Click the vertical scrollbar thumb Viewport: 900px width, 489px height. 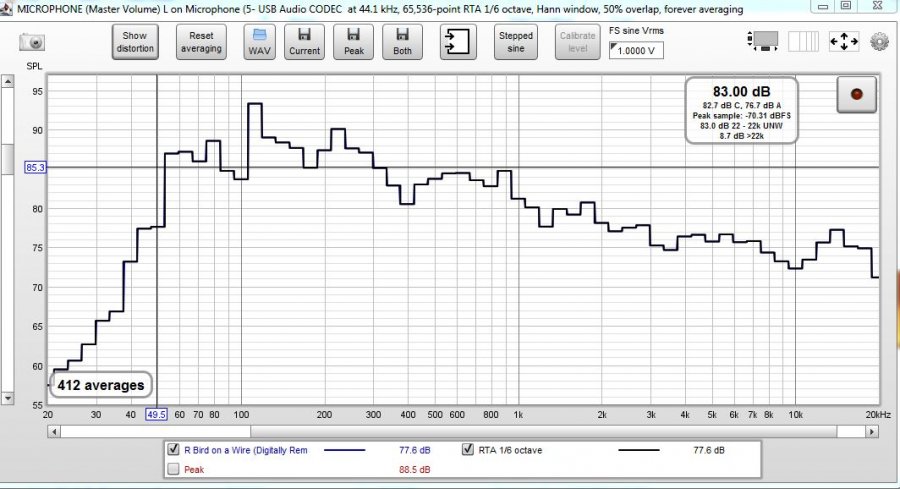point(7,159)
